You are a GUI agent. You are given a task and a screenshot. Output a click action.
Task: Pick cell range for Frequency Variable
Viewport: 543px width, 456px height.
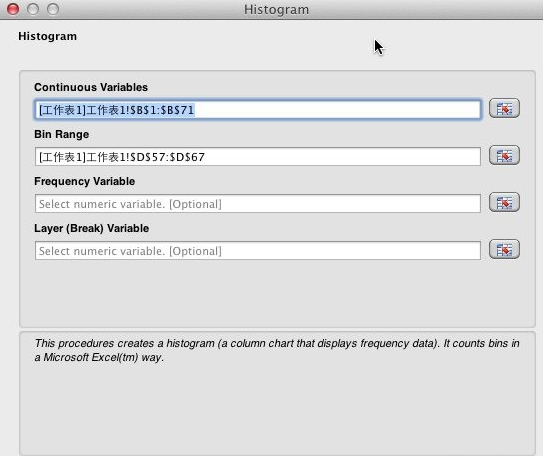(x=504, y=202)
